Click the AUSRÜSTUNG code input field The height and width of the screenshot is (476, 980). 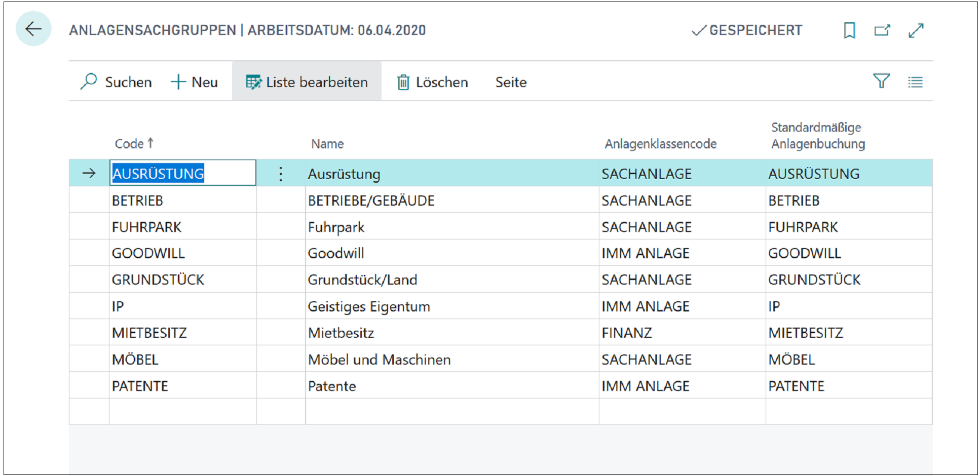point(183,173)
